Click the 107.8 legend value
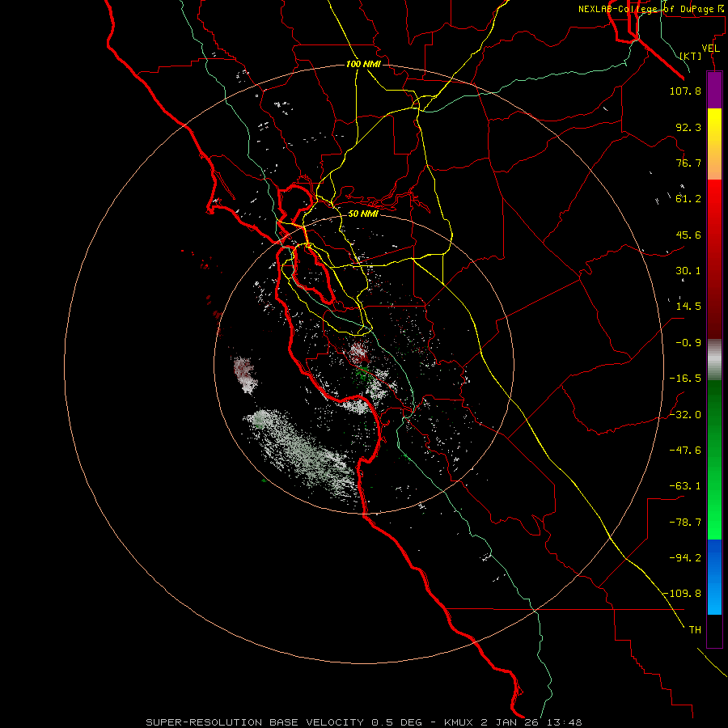This screenshot has height=728, width=728. click(685, 91)
